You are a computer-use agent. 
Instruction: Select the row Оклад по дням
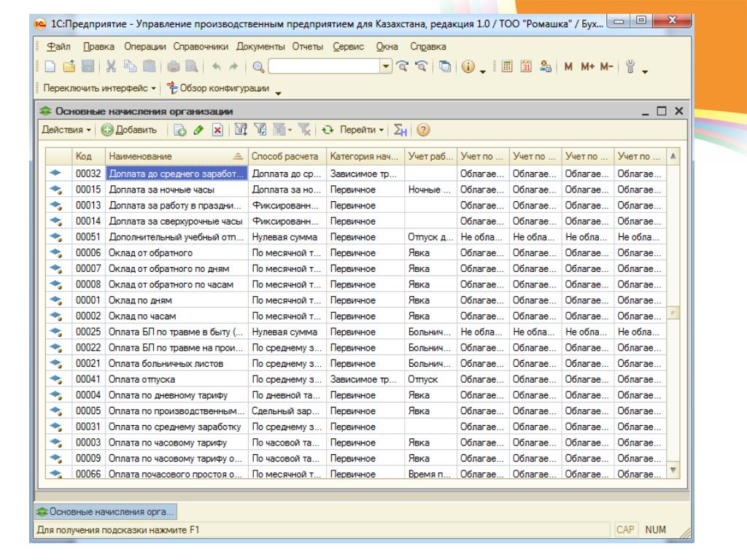click(x=356, y=300)
